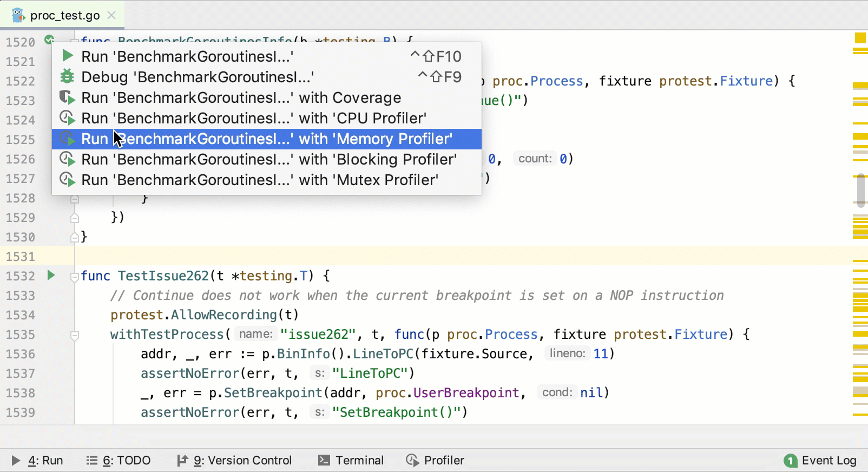Select Debug 'BenchmarkGoroutinesI...' option

click(197, 77)
